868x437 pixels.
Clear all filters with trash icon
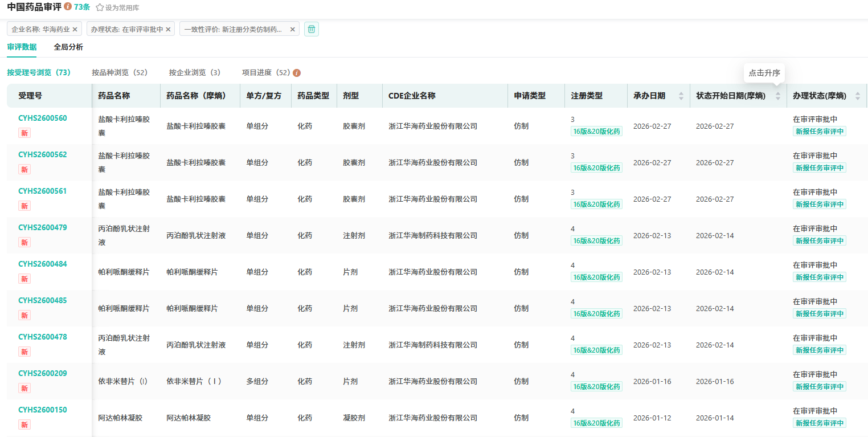click(311, 29)
